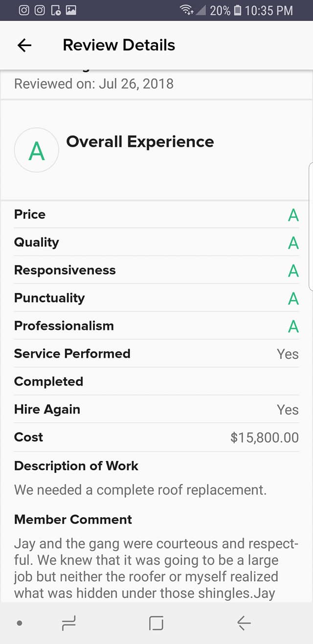Tap the Price grade A
The height and width of the screenshot is (644, 313).
pos(293,215)
